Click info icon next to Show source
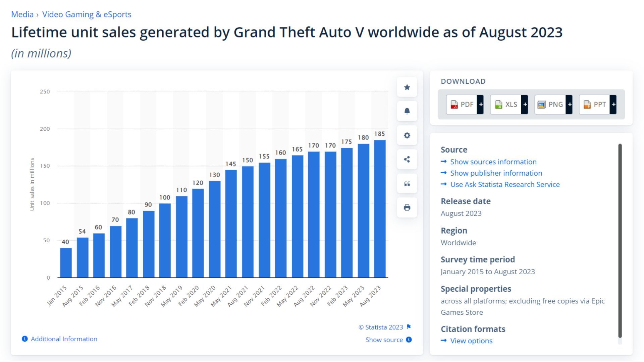644x362 pixels. click(x=409, y=340)
